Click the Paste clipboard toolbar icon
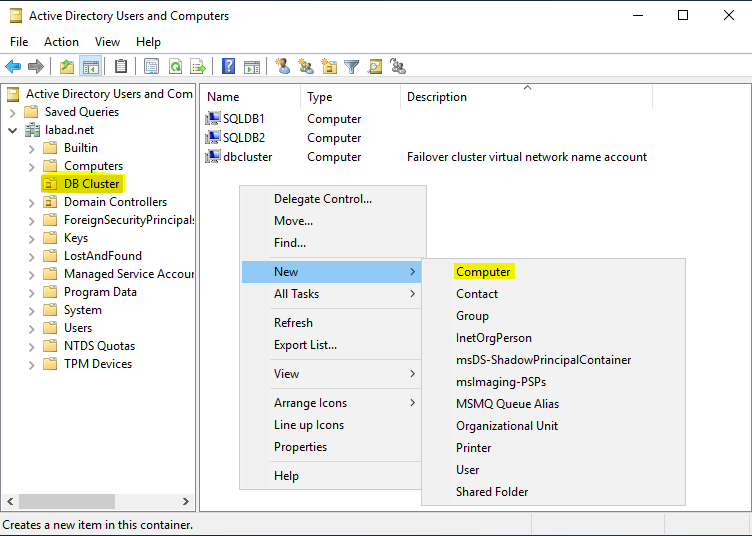Image resolution: width=752 pixels, height=536 pixels. (x=121, y=66)
